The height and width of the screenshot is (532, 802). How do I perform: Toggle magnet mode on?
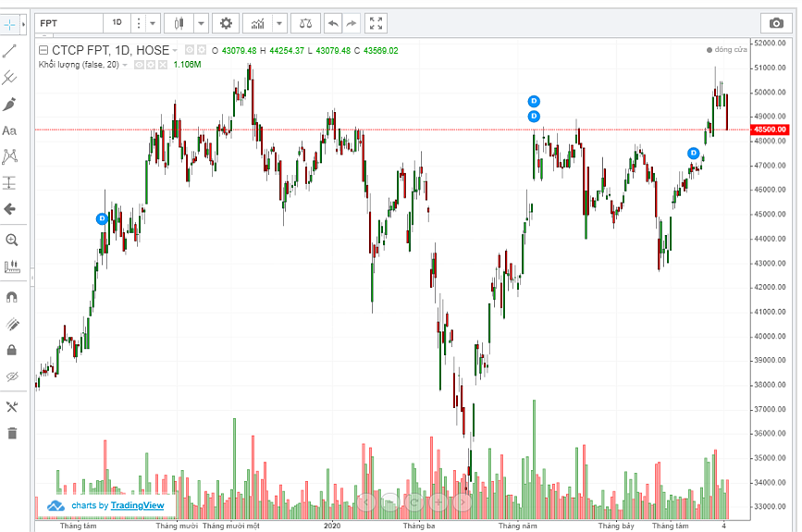[x=11, y=297]
